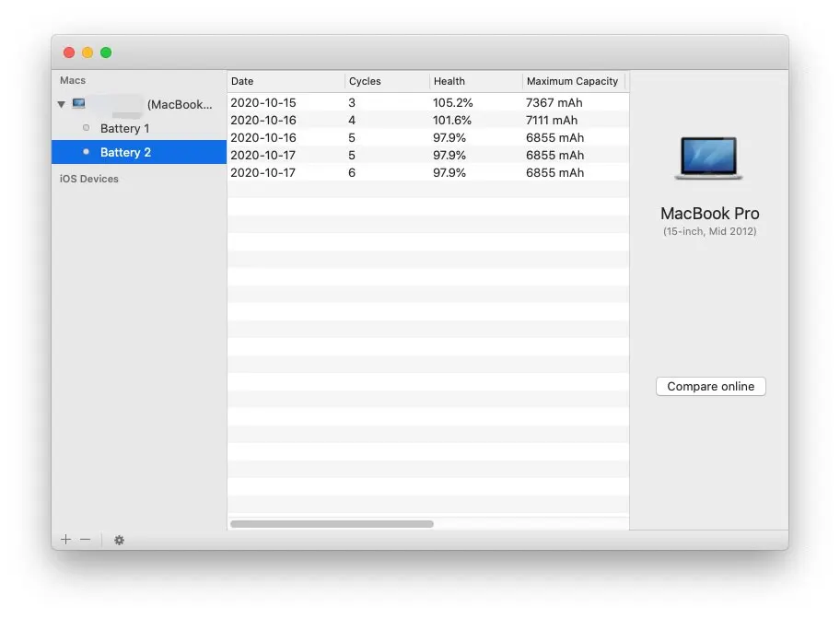Click the iOS Devices section header
The width and height of the screenshot is (840, 618).
point(89,179)
